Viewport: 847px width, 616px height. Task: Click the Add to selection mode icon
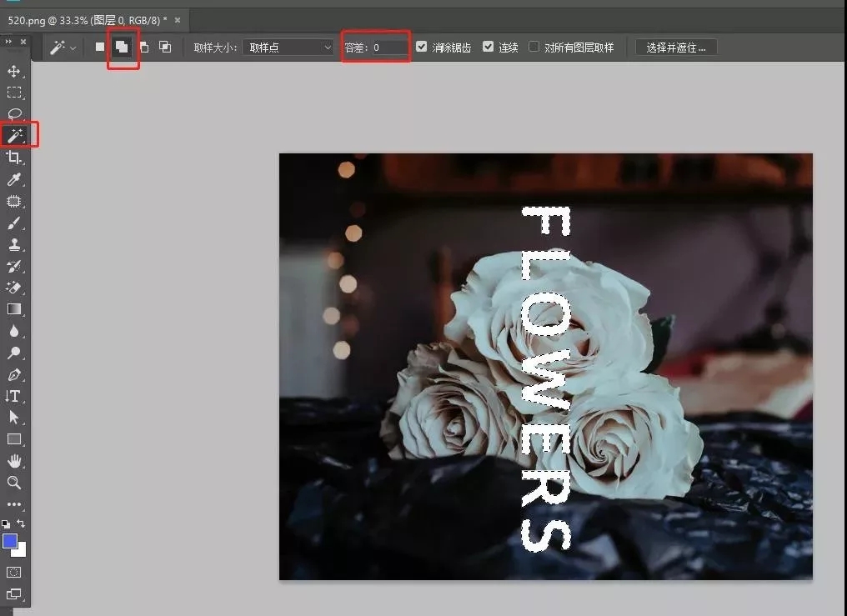(122, 48)
